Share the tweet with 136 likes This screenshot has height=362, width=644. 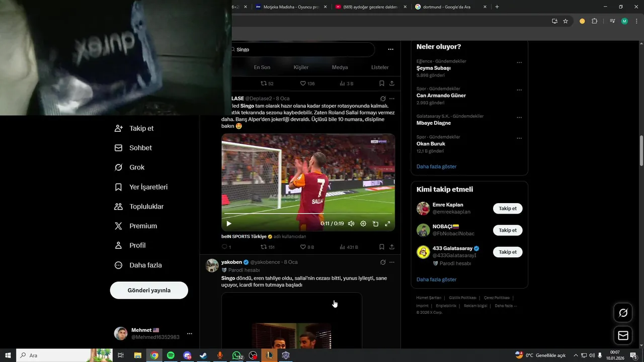point(391,83)
